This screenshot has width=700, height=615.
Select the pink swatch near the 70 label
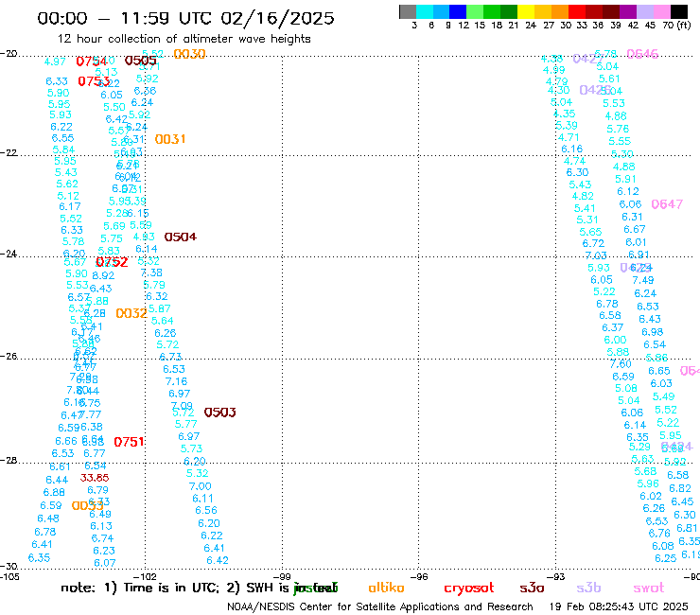click(661, 11)
